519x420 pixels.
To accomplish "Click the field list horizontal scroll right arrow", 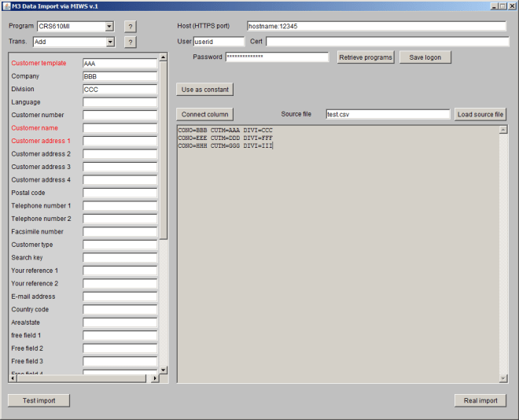I will click(155, 378).
